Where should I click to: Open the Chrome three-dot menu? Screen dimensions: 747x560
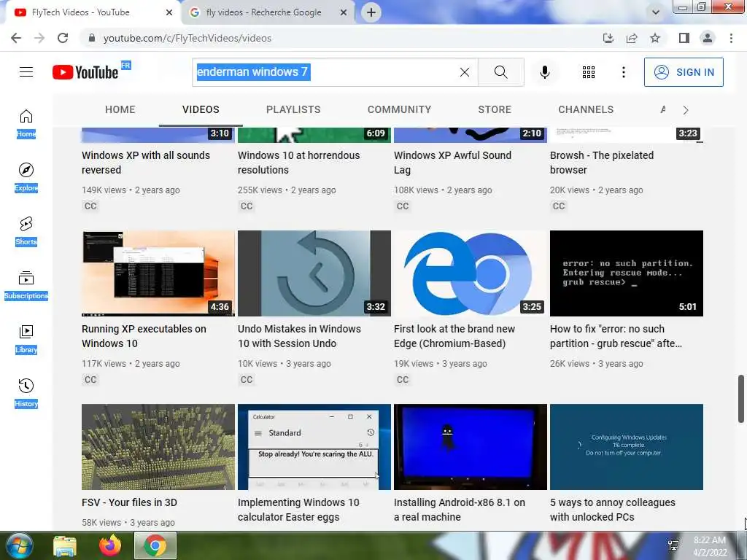click(x=731, y=38)
